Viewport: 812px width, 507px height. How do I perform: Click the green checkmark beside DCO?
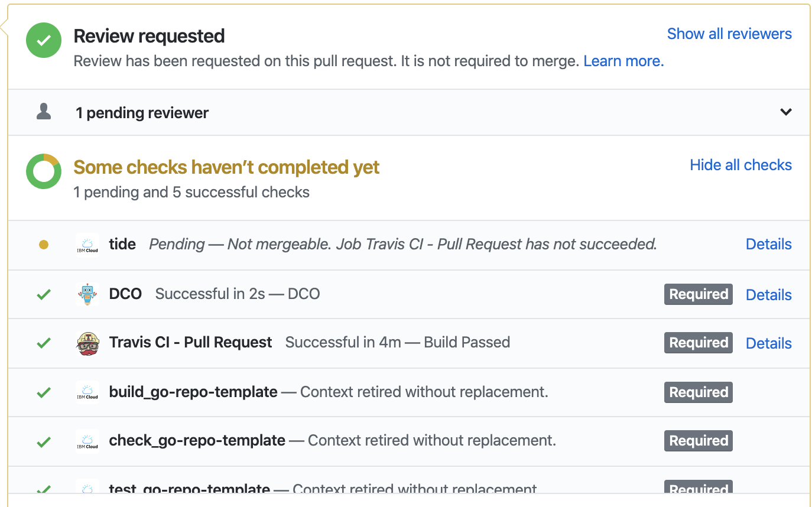[44, 294]
